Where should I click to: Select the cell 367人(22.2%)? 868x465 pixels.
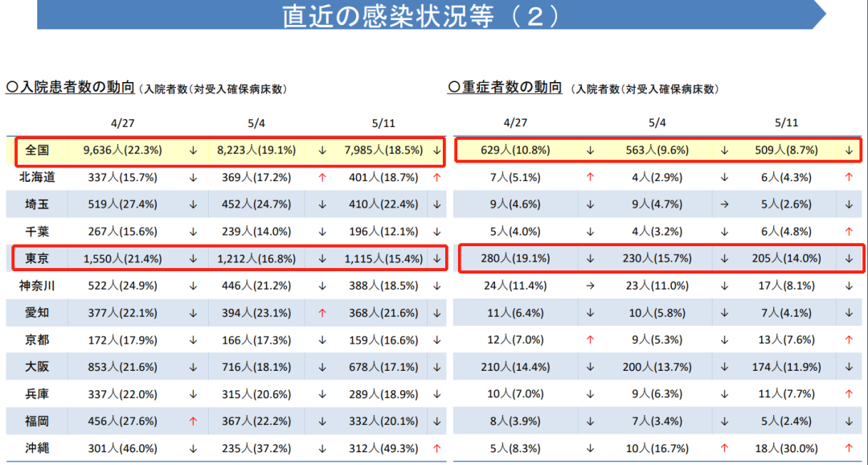[256, 421]
